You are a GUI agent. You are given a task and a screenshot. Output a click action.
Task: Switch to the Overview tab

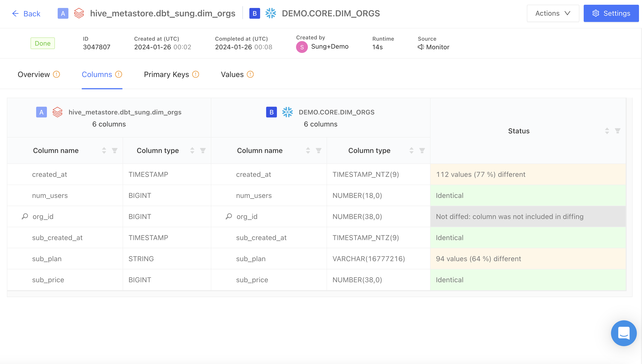coord(34,74)
